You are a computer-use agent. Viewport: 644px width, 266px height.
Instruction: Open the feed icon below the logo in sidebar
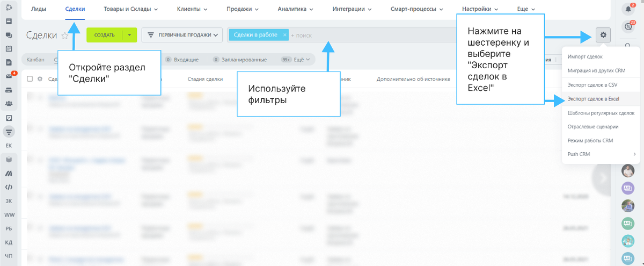click(x=9, y=21)
